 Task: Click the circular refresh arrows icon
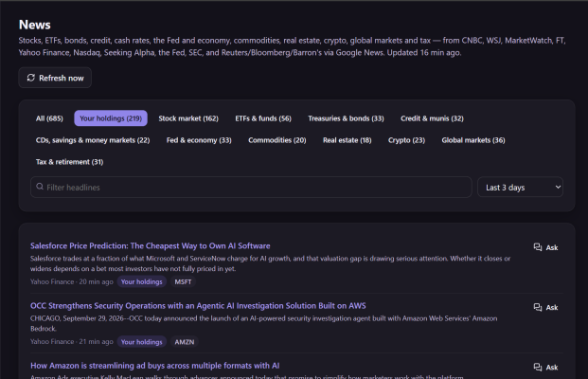coord(30,78)
